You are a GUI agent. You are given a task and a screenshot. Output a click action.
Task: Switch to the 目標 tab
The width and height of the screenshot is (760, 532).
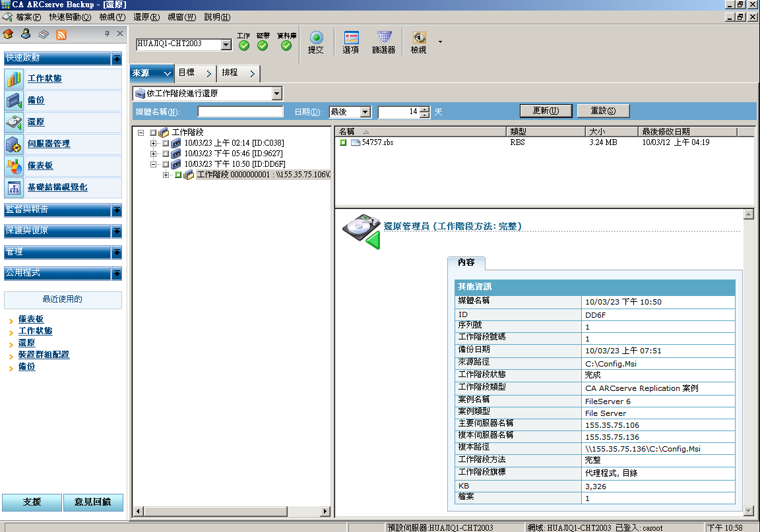coord(194,73)
